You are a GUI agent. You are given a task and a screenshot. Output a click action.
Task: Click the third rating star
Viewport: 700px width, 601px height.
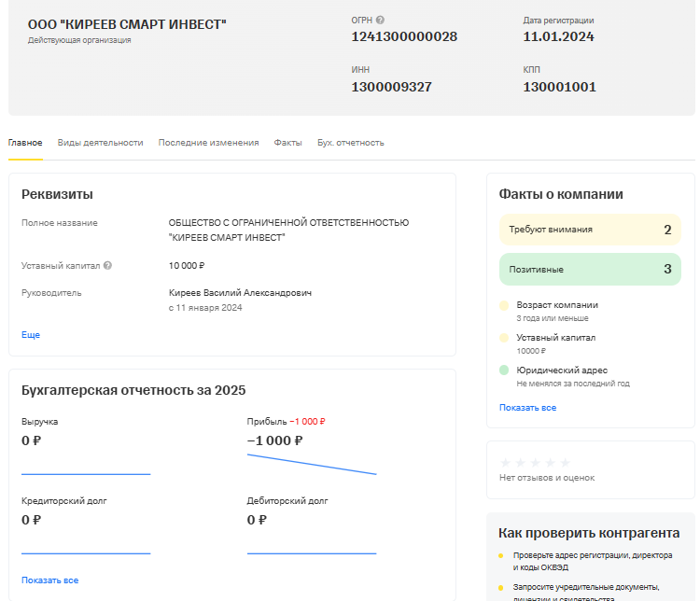(536, 462)
